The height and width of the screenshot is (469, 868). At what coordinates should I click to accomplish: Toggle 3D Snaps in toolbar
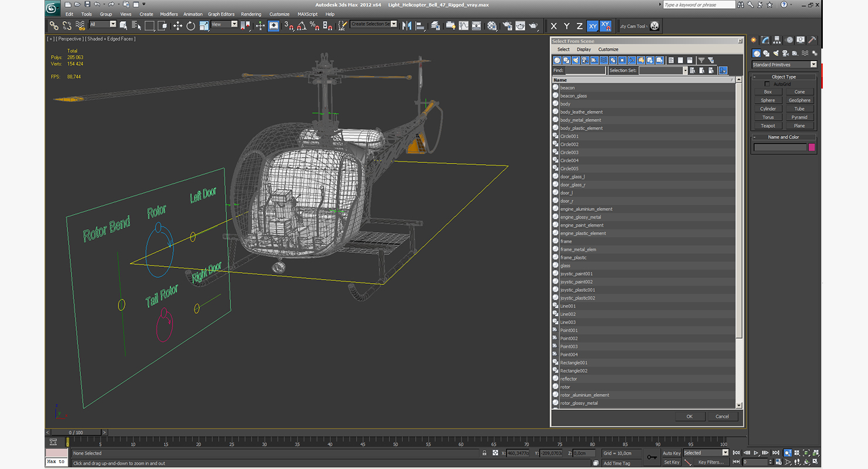pyautogui.click(x=288, y=26)
